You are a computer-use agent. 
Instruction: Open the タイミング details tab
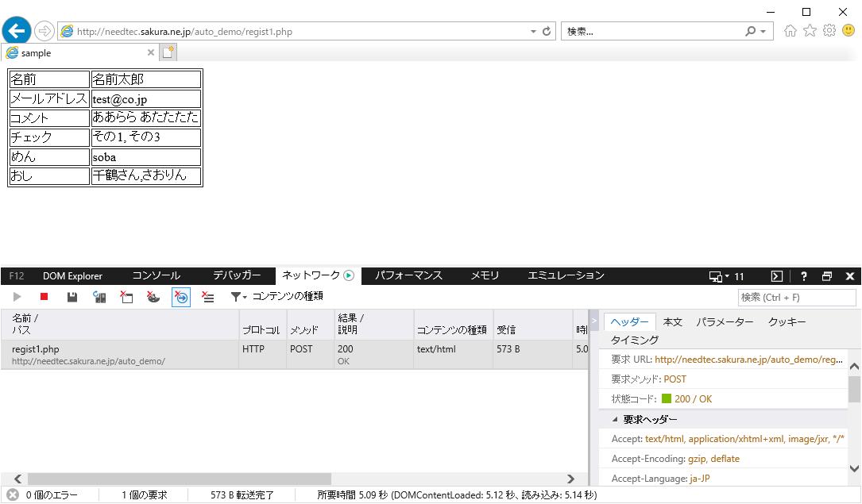coord(635,340)
